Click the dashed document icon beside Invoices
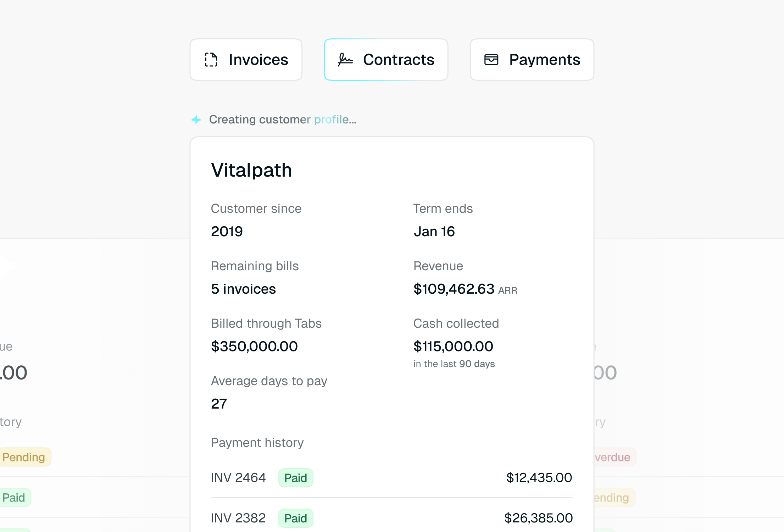The width and height of the screenshot is (784, 532). click(211, 60)
